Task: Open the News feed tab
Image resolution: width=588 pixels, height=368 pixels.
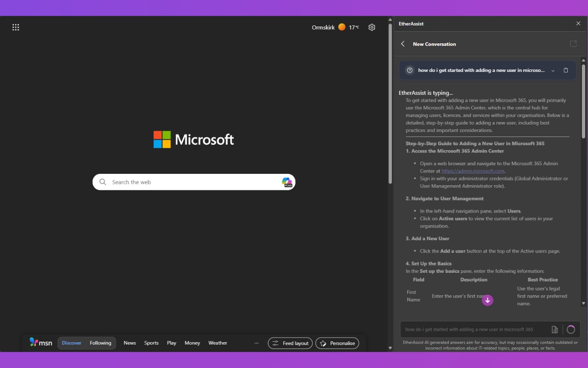Action: click(130, 343)
